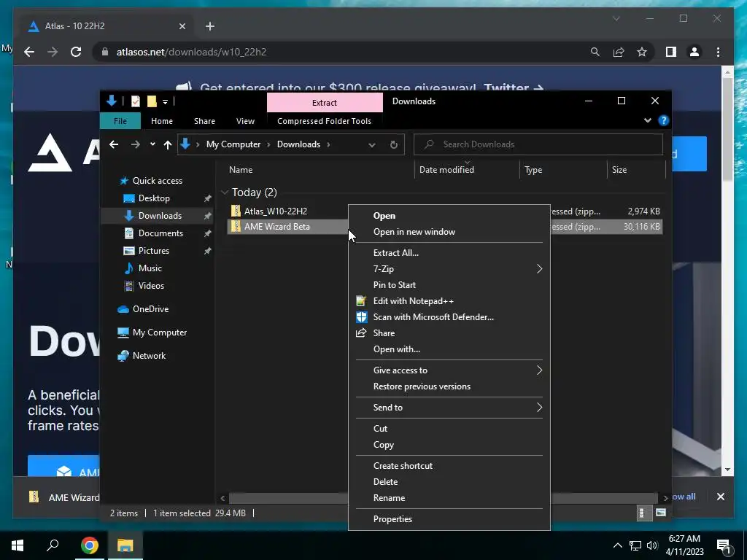Open the Customize Quick Access Toolbar dropdown
747x560 pixels.
click(165, 101)
